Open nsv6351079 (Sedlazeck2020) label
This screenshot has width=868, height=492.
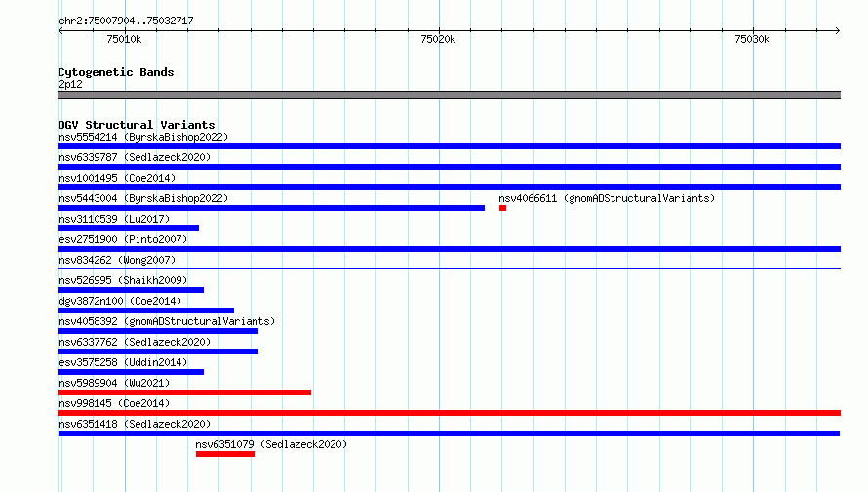[271, 444]
